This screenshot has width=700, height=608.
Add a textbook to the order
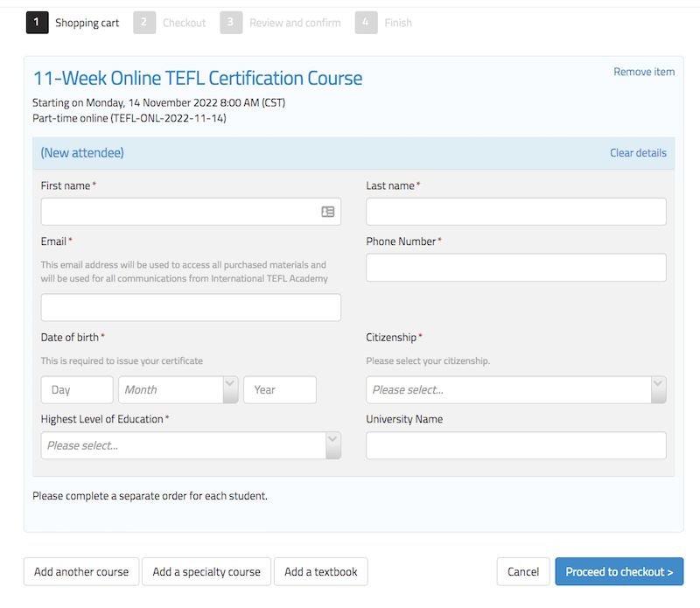320,571
